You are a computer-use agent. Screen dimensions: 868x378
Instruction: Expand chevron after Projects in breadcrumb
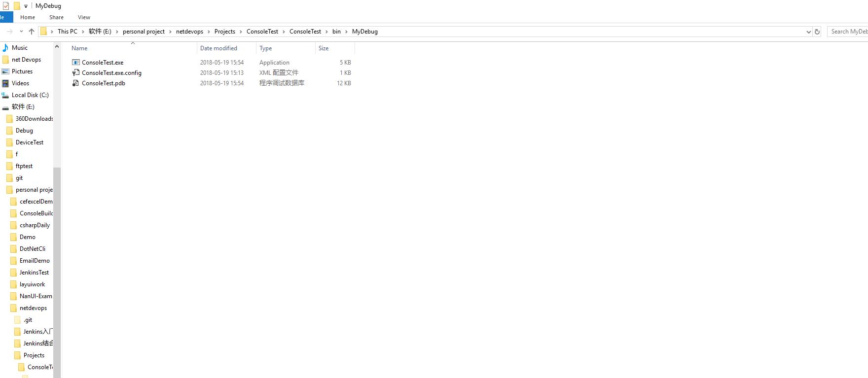point(241,32)
